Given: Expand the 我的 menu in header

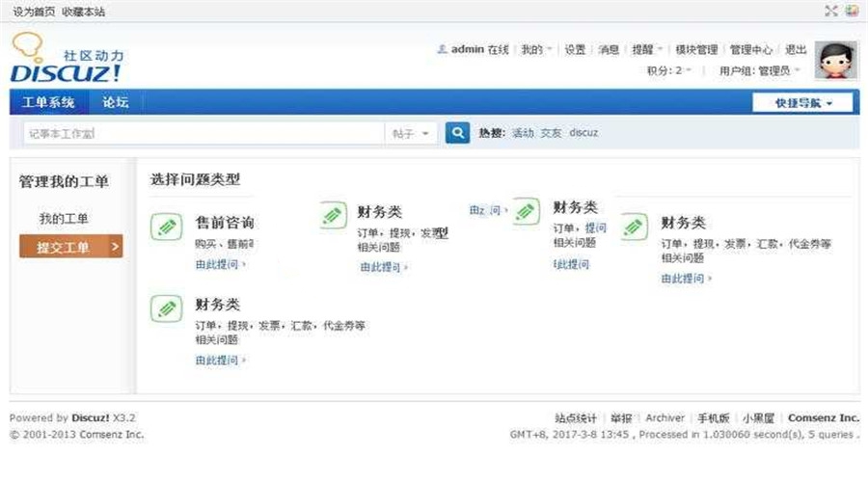Looking at the screenshot, I should (x=536, y=50).
